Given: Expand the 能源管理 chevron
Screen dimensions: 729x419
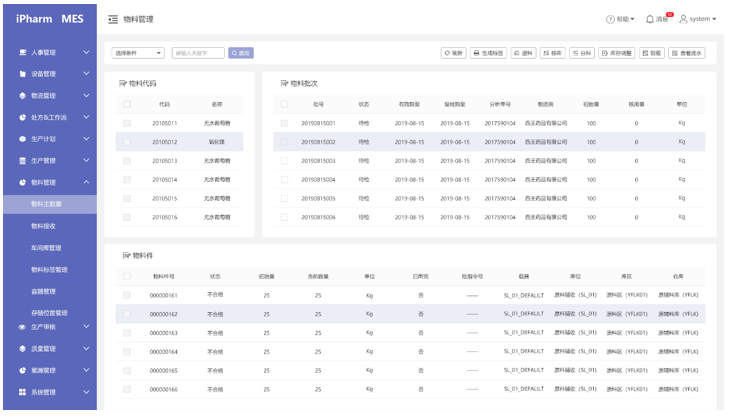Looking at the screenshot, I should (86, 370).
